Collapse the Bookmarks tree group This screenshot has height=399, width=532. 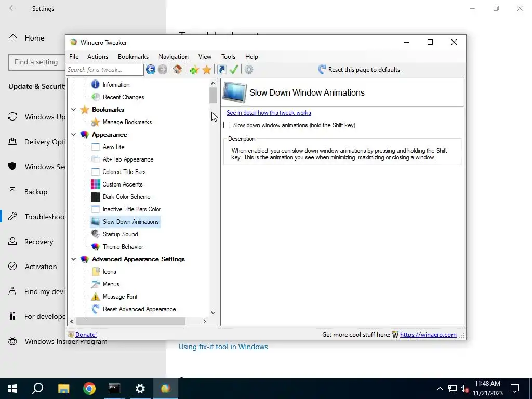coord(73,110)
